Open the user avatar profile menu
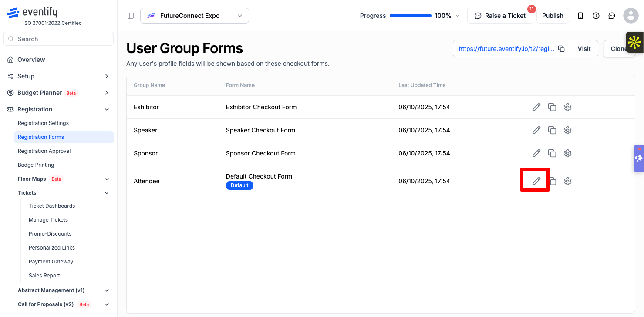The image size is (644, 317). click(631, 16)
